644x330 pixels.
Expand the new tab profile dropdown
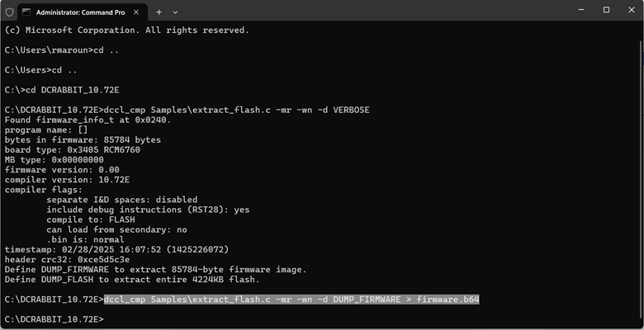point(175,12)
